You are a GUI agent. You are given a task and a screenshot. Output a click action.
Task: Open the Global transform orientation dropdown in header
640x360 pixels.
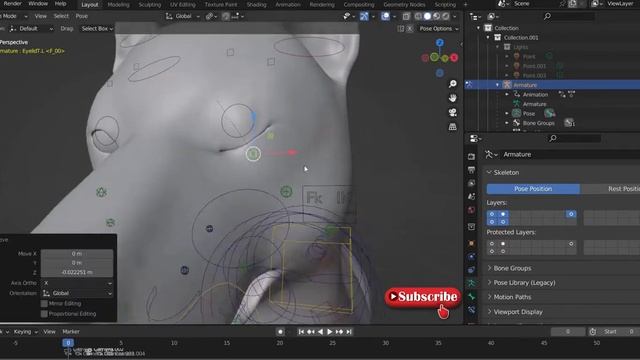pyautogui.click(x=183, y=16)
